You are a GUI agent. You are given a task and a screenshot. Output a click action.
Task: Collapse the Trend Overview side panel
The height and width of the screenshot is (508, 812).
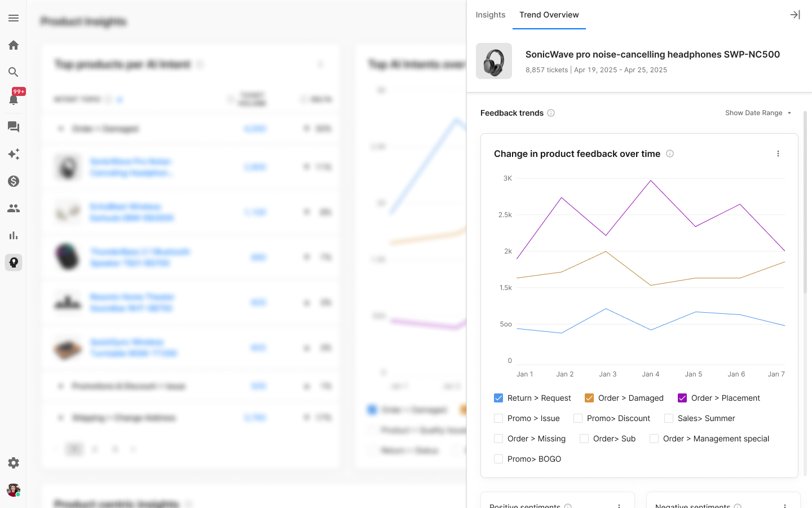[795, 15]
